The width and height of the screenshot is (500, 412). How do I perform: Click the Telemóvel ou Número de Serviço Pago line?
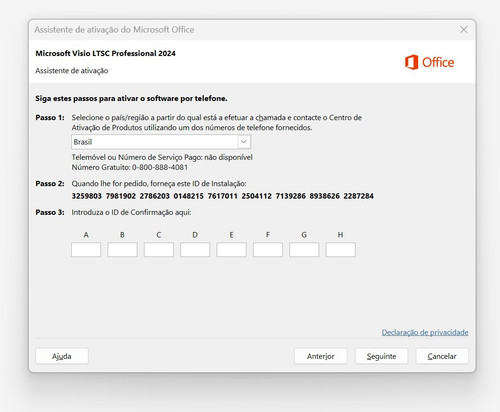(162, 157)
